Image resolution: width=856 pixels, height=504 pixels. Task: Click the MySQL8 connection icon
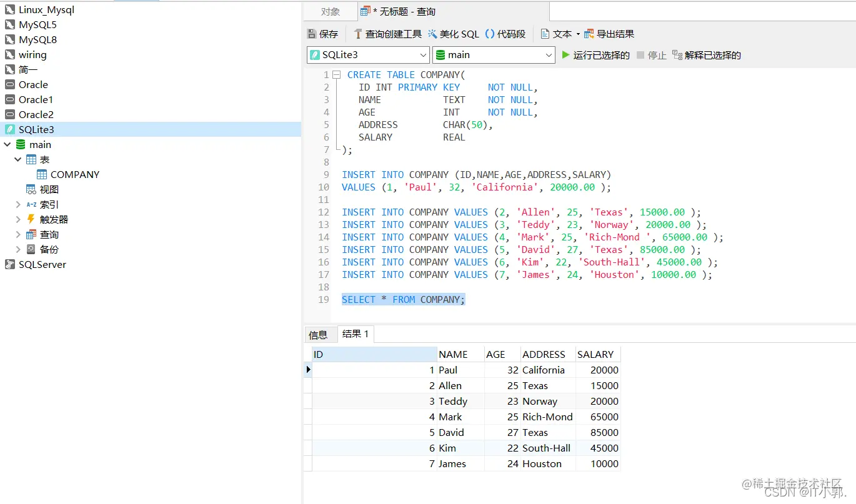(9, 40)
